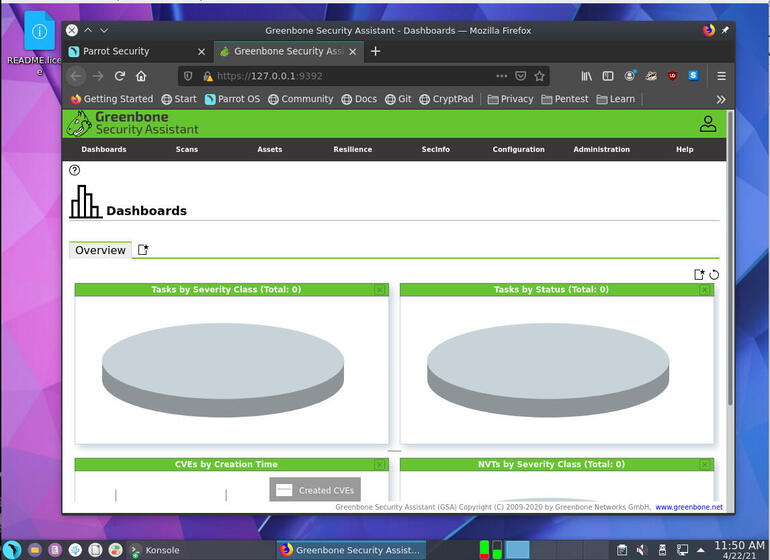Open the Administration menu
The image size is (770, 560).
[602, 149]
